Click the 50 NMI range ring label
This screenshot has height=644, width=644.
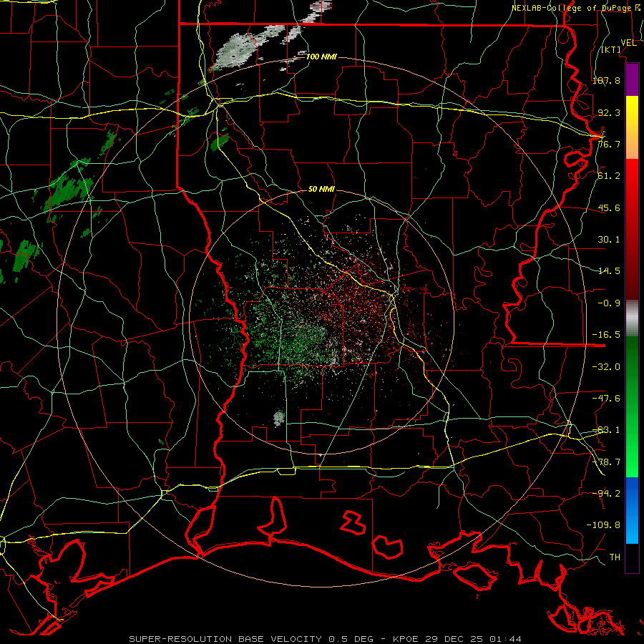(x=321, y=189)
